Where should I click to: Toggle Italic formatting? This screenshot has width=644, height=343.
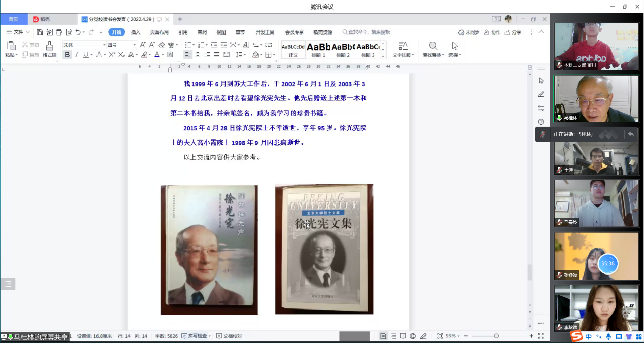coord(77,55)
